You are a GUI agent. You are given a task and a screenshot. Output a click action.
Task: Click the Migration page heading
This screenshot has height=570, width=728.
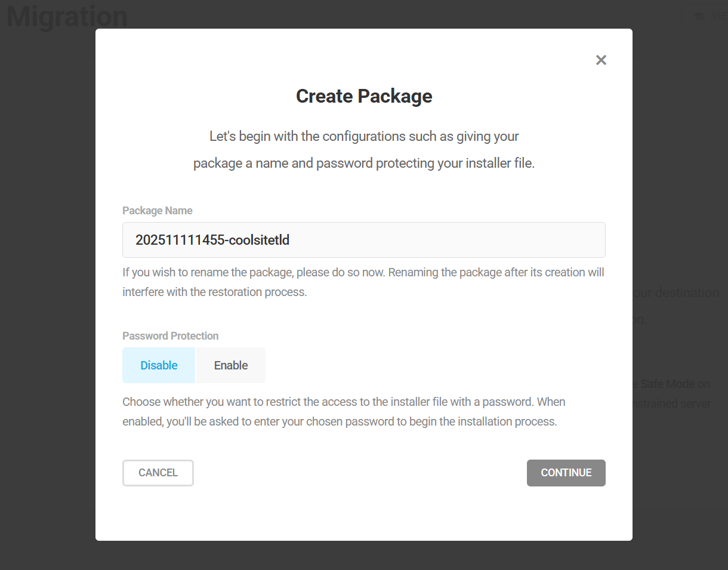pos(66,16)
